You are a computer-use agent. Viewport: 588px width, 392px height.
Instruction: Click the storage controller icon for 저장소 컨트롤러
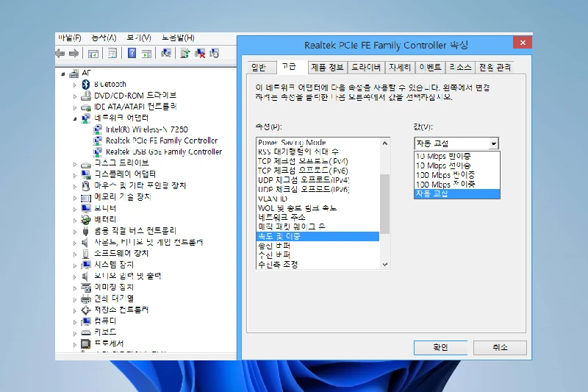coord(86,310)
